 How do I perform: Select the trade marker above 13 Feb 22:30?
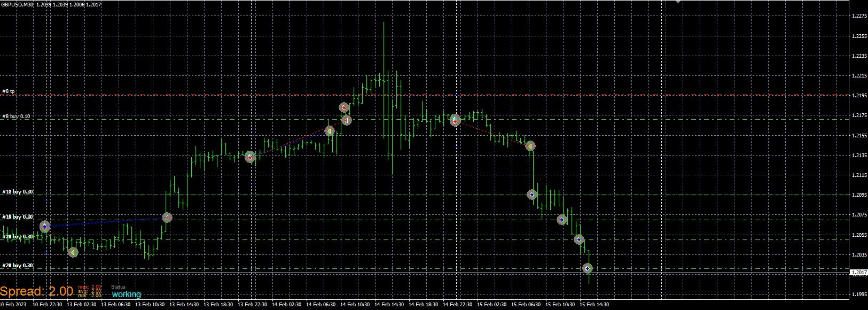pyautogui.click(x=249, y=157)
